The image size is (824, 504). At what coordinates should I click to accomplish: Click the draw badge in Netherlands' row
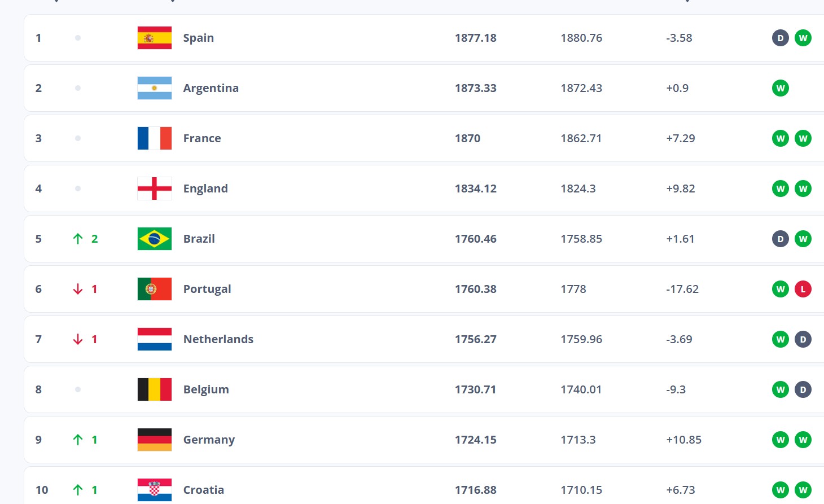[803, 339]
